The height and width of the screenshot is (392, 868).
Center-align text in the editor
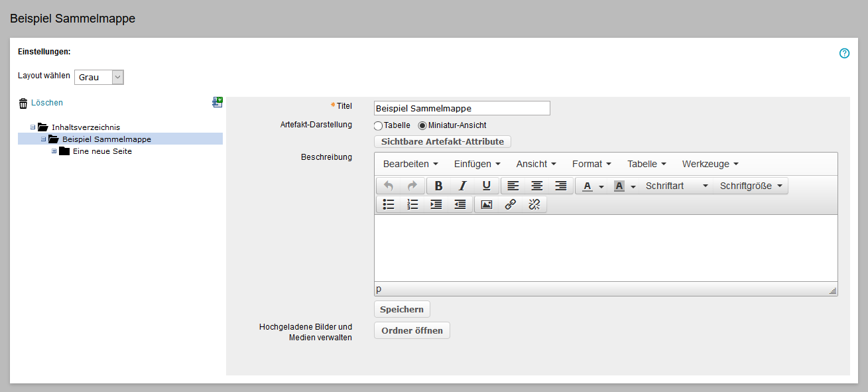click(x=536, y=186)
